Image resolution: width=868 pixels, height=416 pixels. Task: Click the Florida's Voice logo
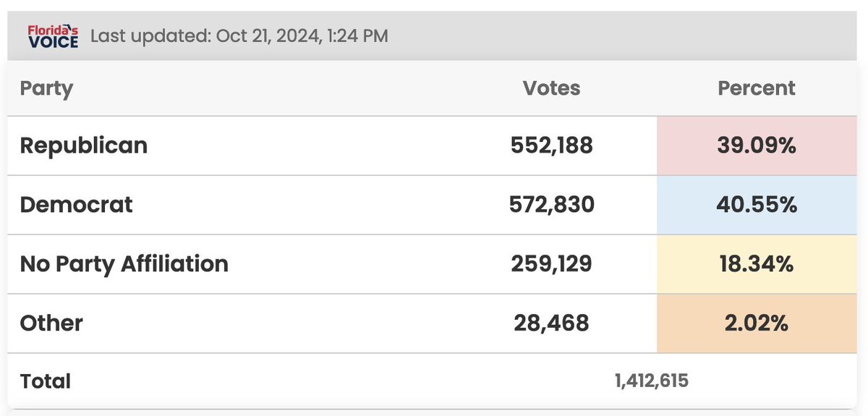click(53, 35)
